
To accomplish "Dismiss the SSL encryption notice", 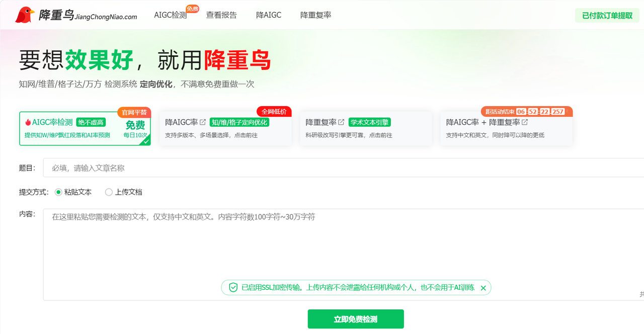I will click(483, 288).
